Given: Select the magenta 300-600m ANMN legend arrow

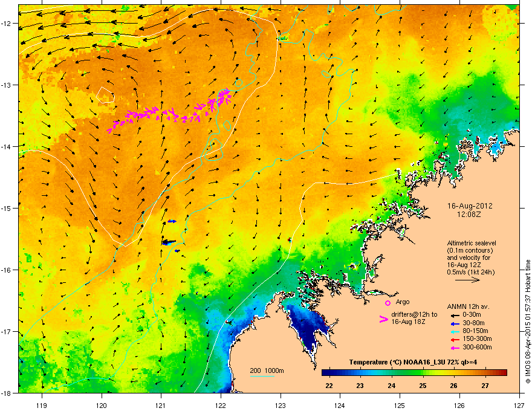Looking at the screenshot, I should click(x=455, y=348).
